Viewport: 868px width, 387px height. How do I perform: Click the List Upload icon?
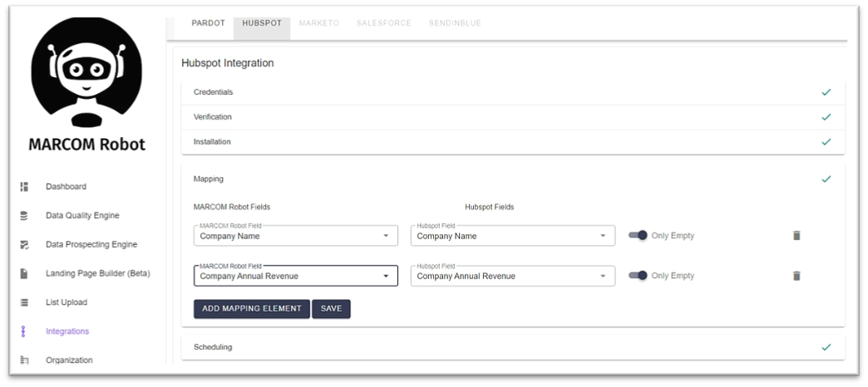click(x=24, y=302)
